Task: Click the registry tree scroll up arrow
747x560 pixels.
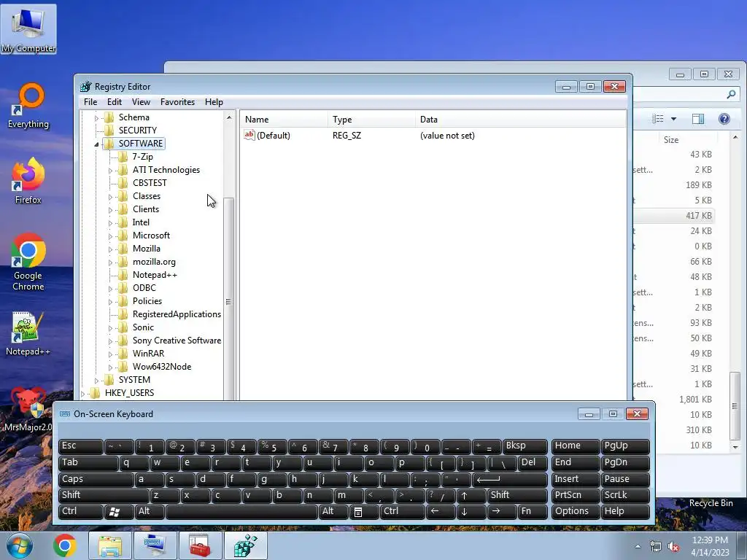Action: tap(229, 117)
